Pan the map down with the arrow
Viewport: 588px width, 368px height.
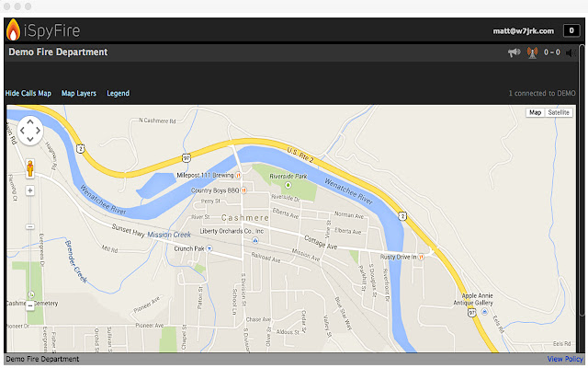coord(30,139)
